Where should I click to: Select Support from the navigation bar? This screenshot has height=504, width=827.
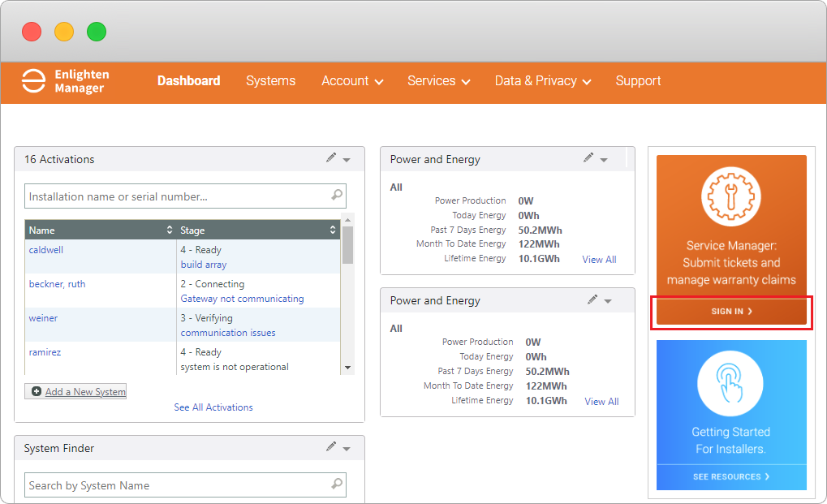[638, 81]
